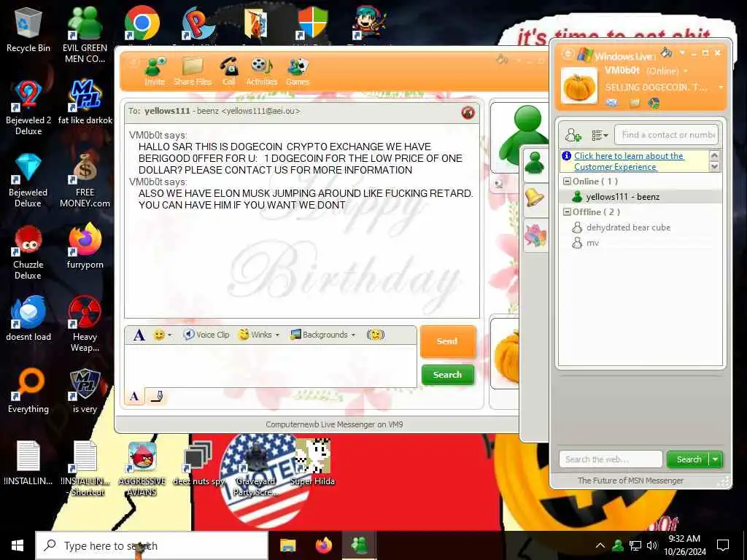Show hidden tray icons chevron
The height and width of the screenshot is (560, 747).
click(x=600, y=545)
